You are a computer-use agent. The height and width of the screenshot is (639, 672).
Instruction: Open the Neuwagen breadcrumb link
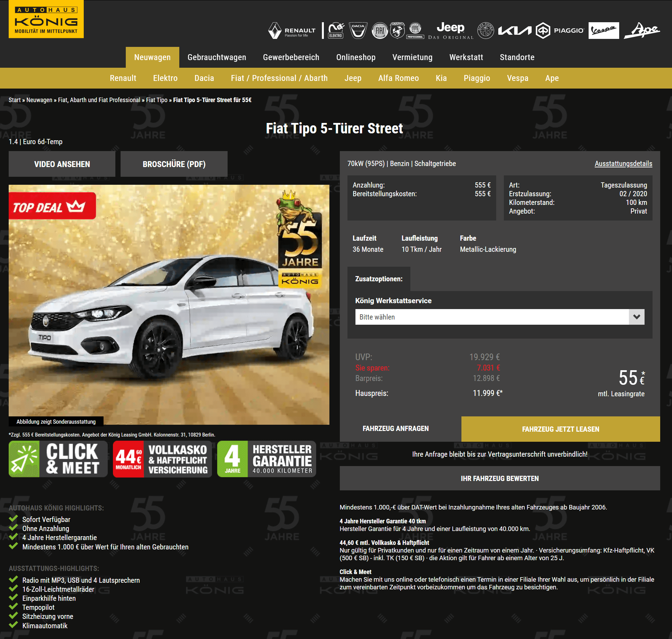[39, 100]
